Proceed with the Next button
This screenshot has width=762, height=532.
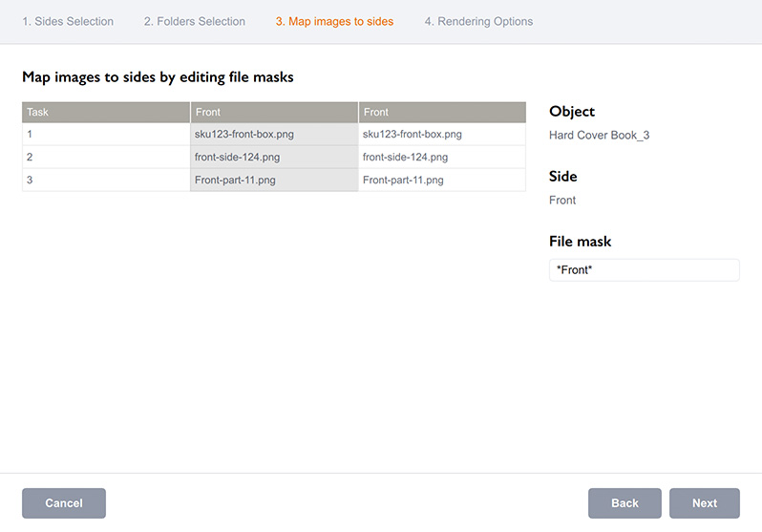click(x=704, y=503)
